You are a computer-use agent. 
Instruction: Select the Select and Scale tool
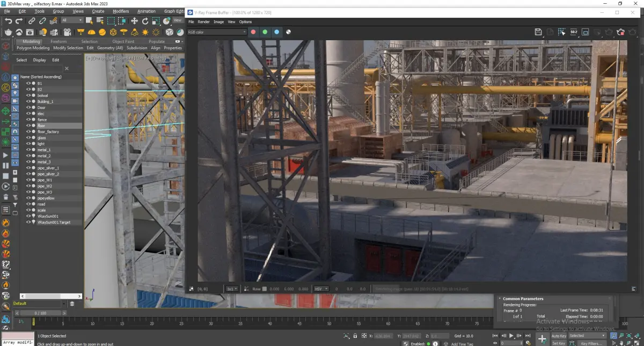[x=156, y=21]
